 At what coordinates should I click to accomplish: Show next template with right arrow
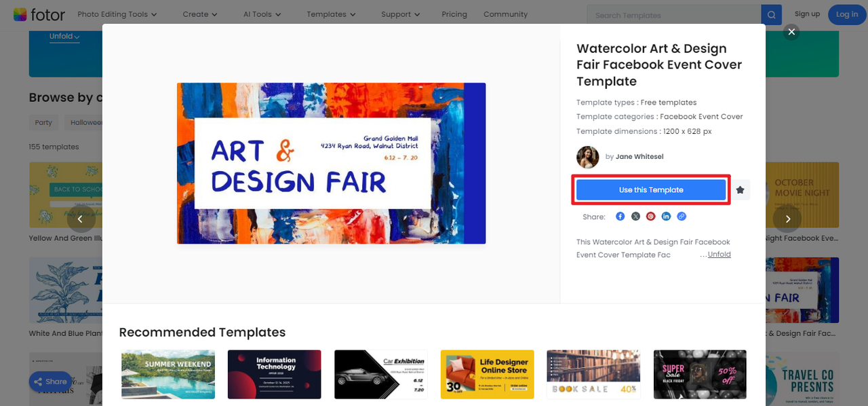pos(787,219)
